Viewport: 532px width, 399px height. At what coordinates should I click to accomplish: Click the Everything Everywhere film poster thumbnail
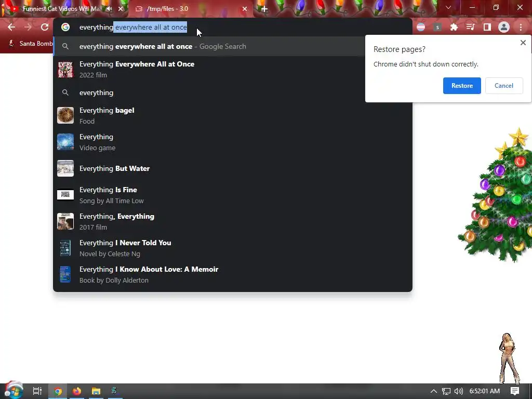(65, 70)
